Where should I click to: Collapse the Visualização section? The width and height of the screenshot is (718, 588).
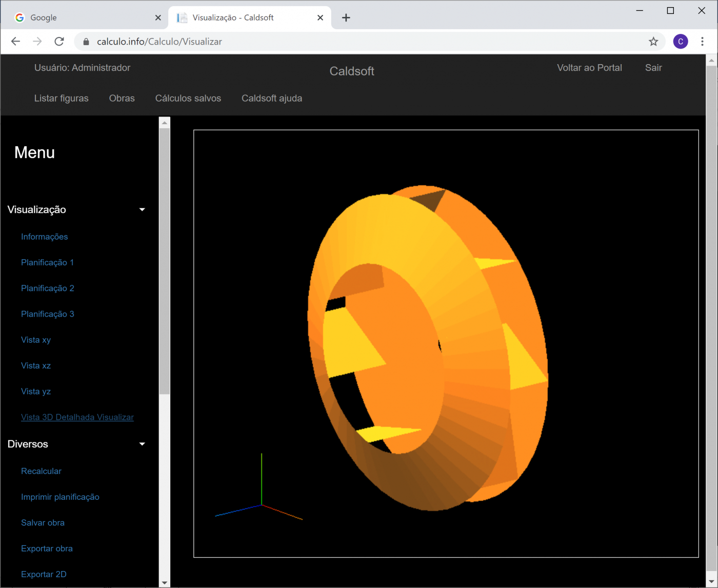point(142,209)
